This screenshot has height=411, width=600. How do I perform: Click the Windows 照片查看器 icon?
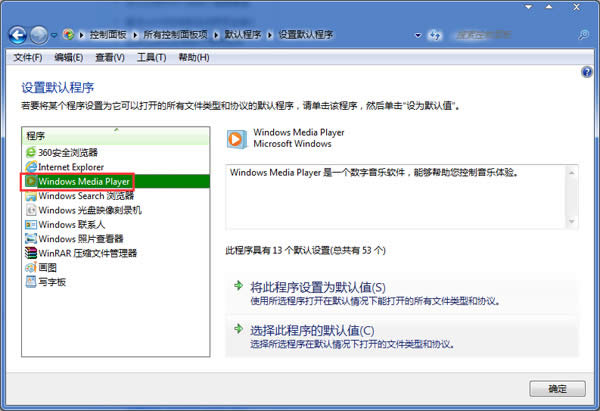pos(31,239)
